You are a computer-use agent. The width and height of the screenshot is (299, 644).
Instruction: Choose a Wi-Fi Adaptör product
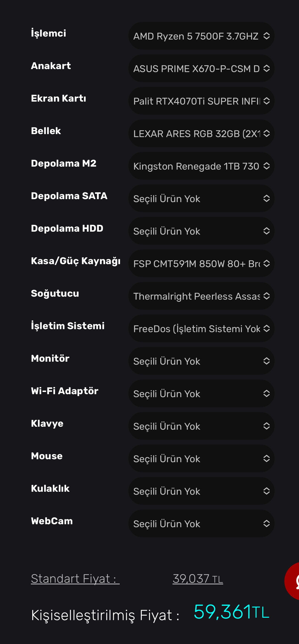coord(201,393)
